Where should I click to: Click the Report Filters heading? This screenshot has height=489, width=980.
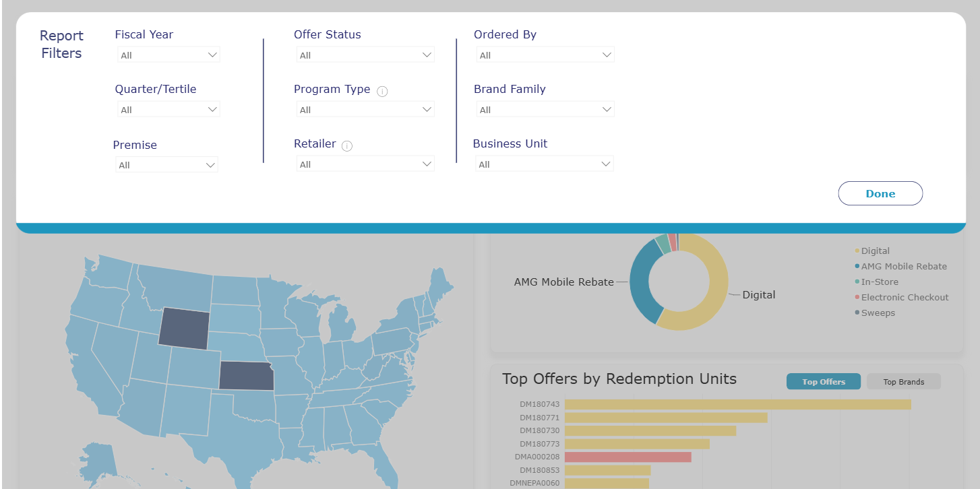tap(61, 44)
